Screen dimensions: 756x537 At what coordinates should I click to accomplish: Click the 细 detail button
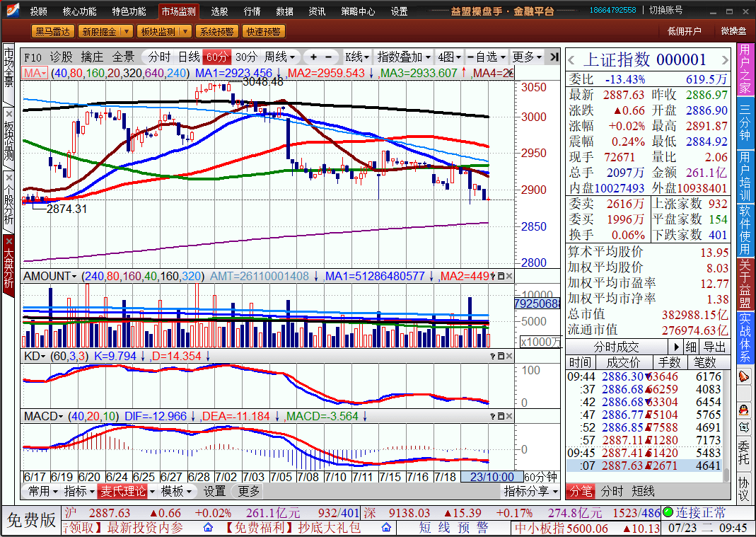(x=691, y=347)
